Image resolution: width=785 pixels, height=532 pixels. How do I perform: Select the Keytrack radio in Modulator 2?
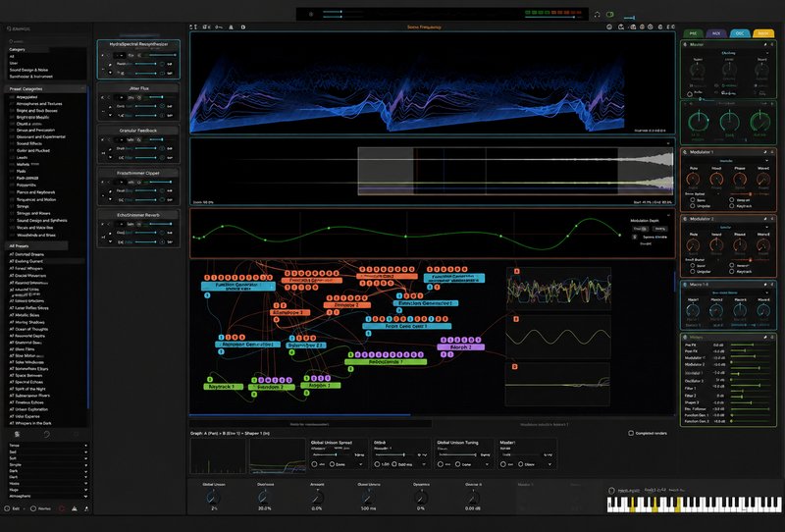tap(732, 272)
